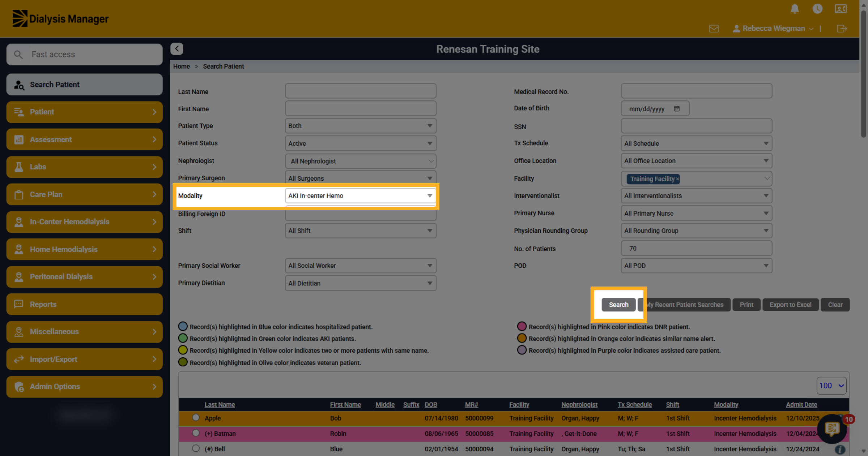Open the Search Patient sidebar item
This screenshot has height=456, width=868.
click(x=84, y=85)
